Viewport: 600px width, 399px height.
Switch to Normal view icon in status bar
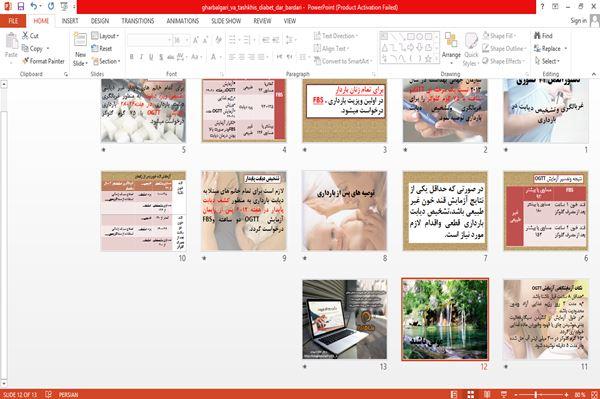click(x=454, y=394)
